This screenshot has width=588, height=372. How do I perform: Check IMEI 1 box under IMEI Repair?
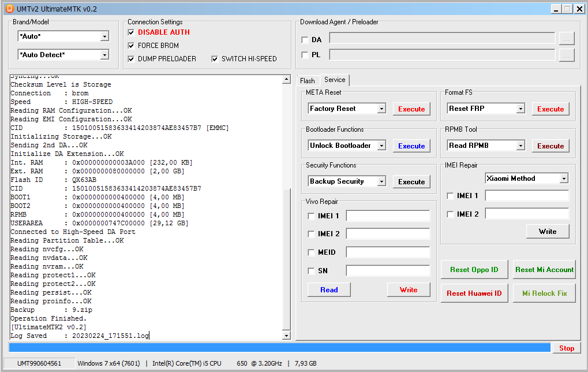point(450,196)
